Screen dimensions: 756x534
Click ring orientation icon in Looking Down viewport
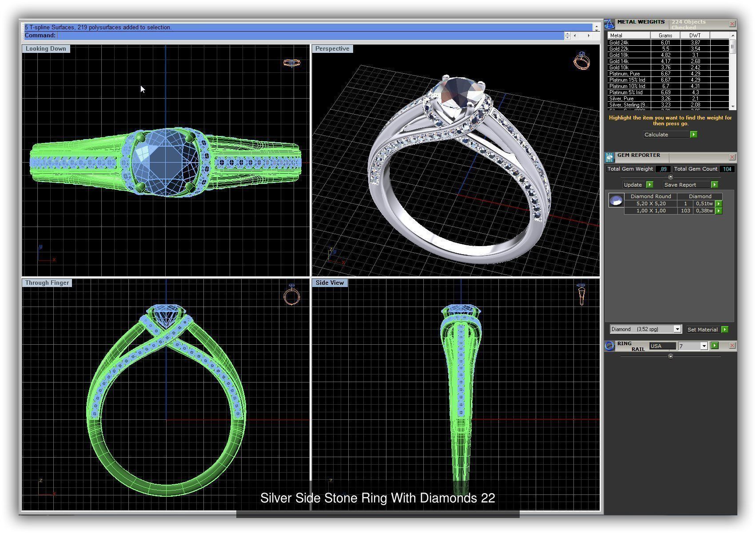point(292,63)
